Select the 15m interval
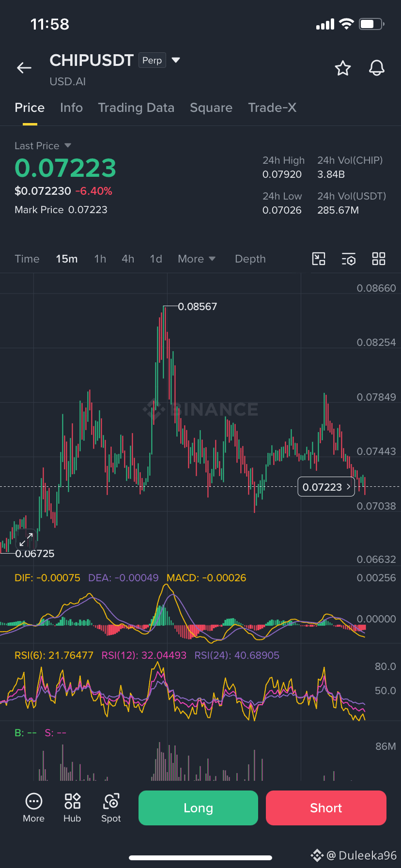The height and width of the screenshot is (868, 401). tap(67, 259)
